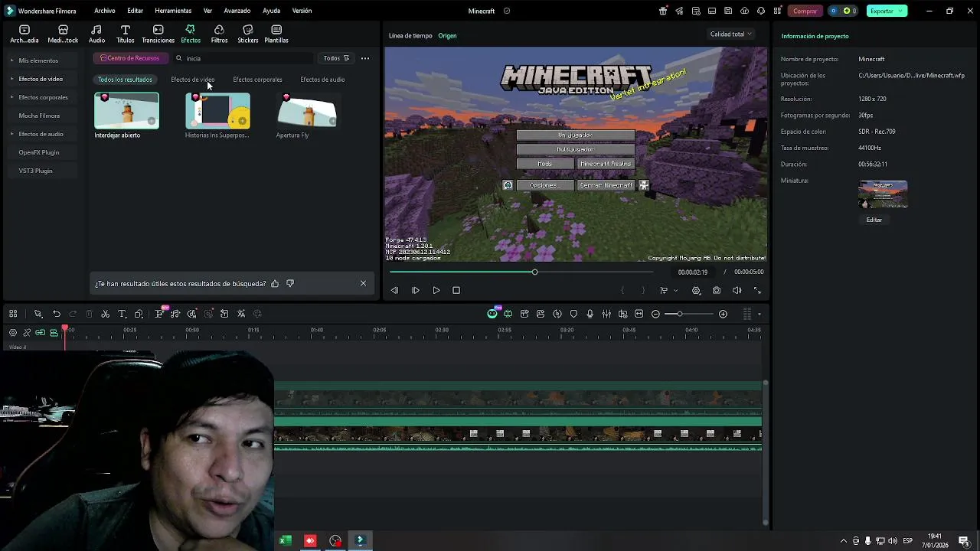Click the gift rewards icon in title bar
Image resolution: width=980 pixels, height=551 pixels.
pos(663,11)
